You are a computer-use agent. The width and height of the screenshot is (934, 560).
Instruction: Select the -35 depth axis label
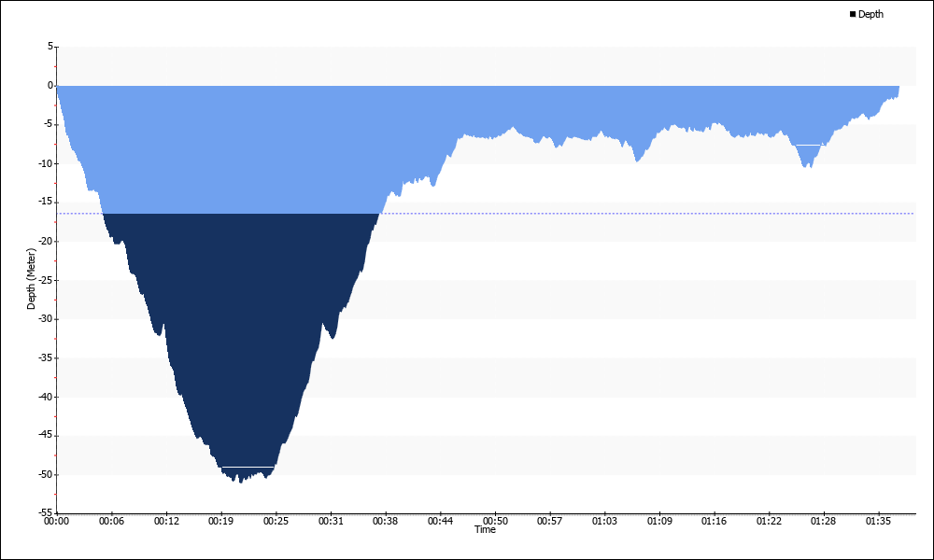(x=47, y=358)
